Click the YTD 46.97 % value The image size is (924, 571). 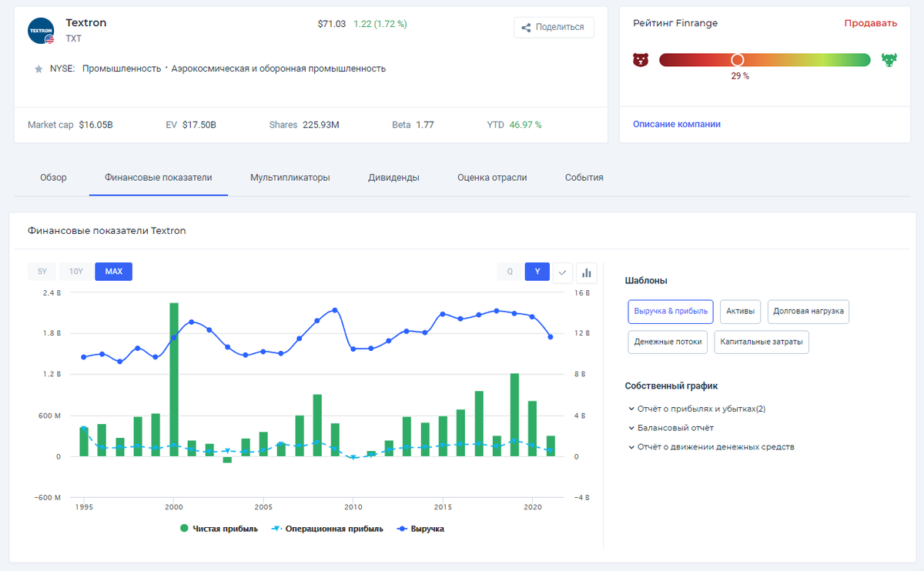[526, 125]
